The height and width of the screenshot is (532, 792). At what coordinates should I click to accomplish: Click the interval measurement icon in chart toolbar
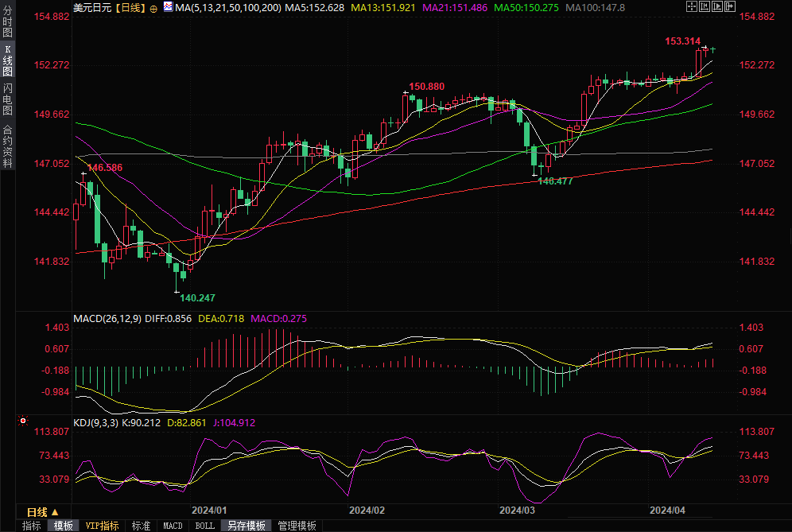click(704, 6)
